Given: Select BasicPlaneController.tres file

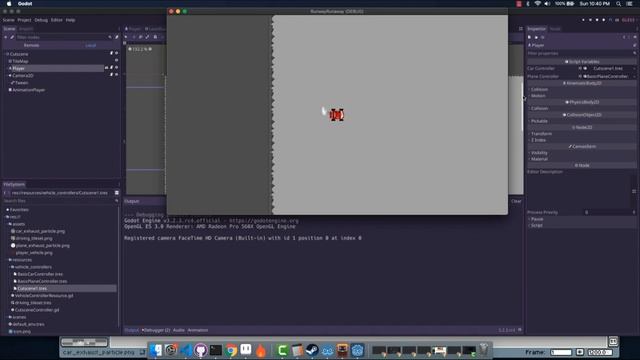Looking at the screenshot, I should click(x=42, y=281).
